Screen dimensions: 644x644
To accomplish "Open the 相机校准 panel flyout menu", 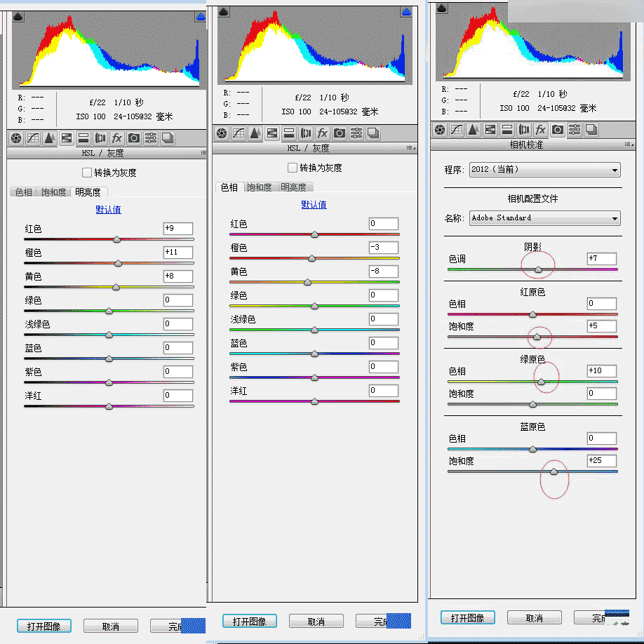I will click(x=629, y=145).
